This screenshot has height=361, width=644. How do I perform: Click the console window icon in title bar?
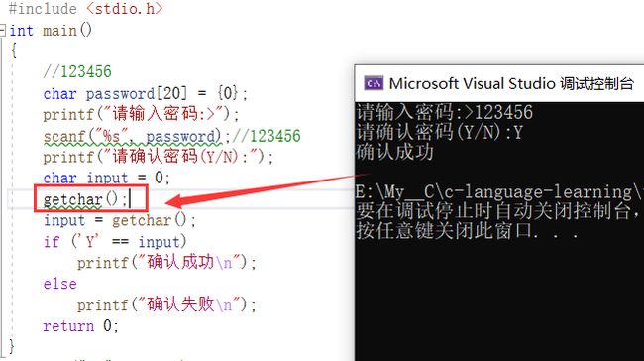374,84
